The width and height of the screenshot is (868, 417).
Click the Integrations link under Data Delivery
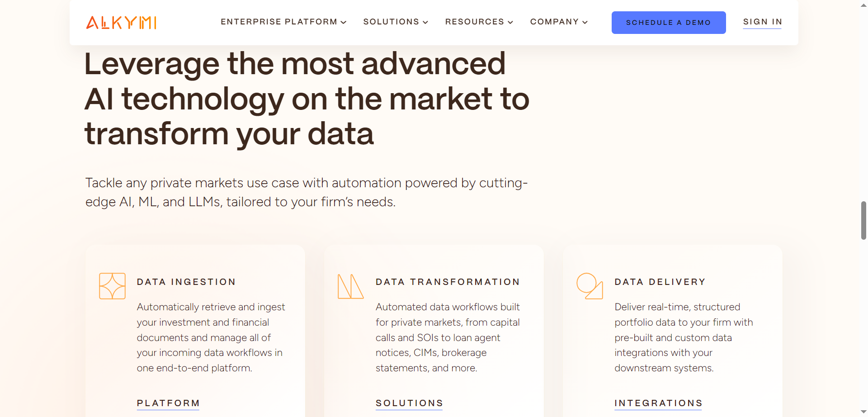pyautogui.click(x=658, y=403)
